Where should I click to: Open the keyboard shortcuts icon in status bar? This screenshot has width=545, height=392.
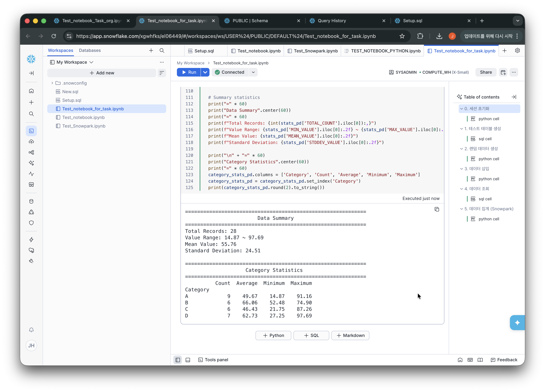point(470,360)
